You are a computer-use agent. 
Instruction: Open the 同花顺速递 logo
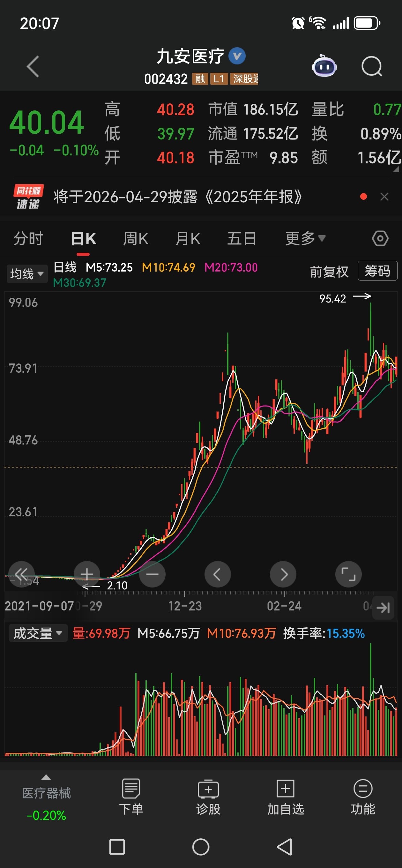click(x=28, y=197)
